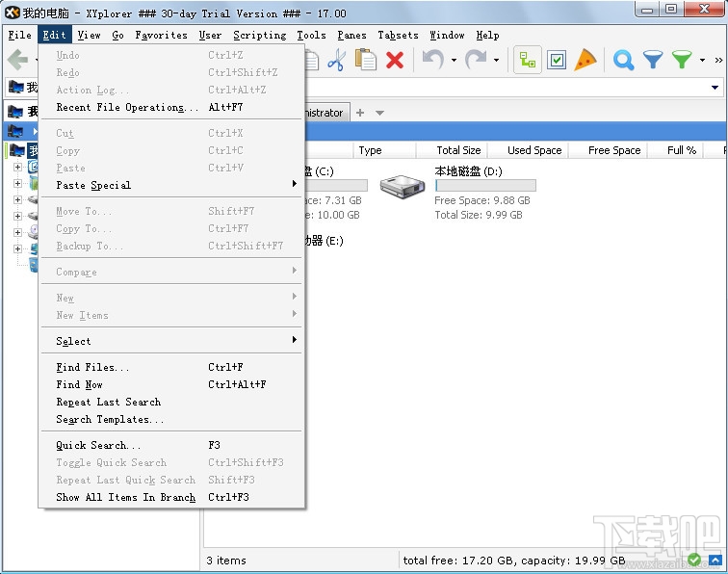This screenshot has height=574, width=728.
Task: Expand the first tree node plus sign
Action: click(x=17, y=167)
